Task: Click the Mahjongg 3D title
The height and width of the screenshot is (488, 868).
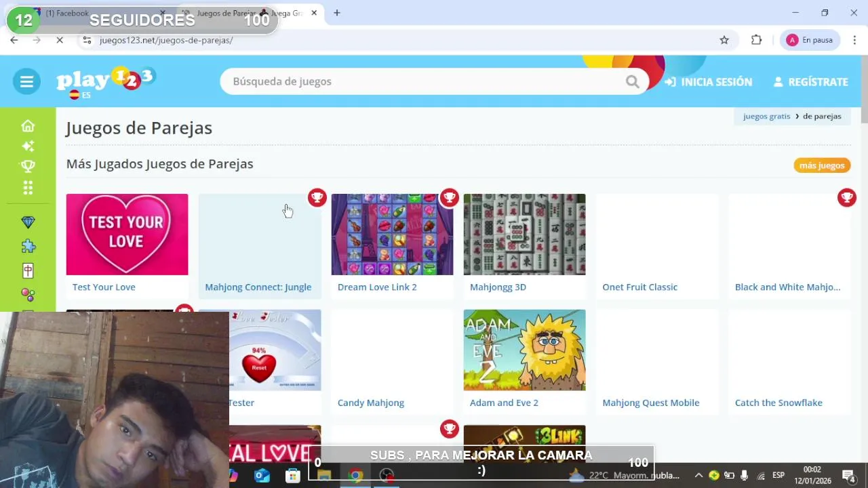Action: [498, 287]
